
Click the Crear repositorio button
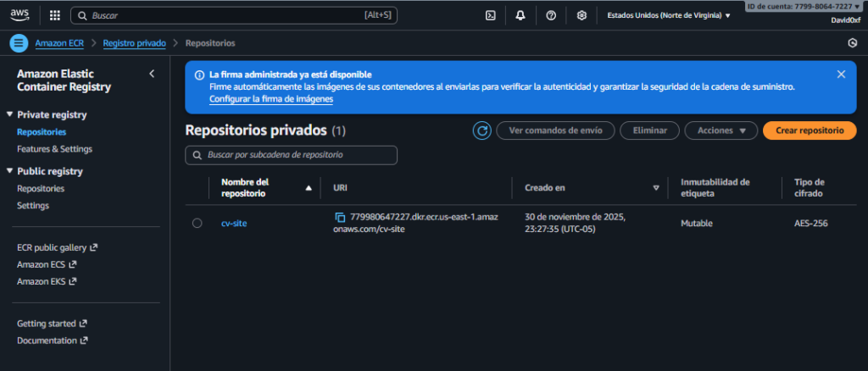click(x=809, y=130)
